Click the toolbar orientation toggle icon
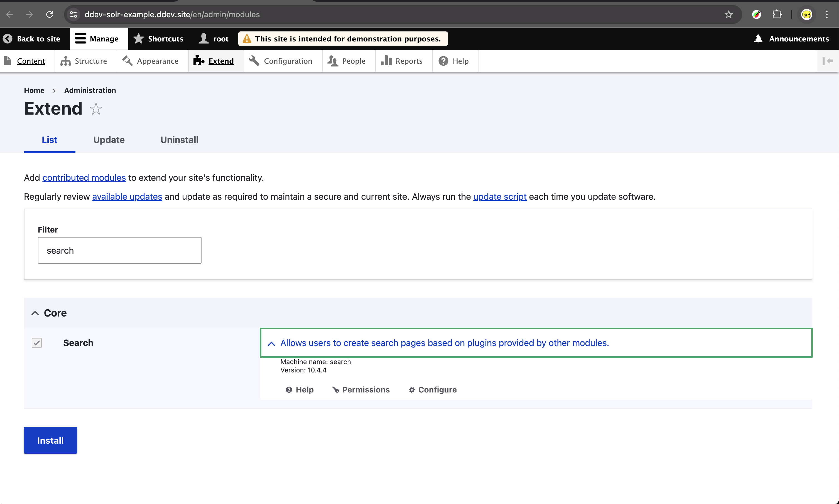Viewport: 839px width, 504px height. click(827, 61)
